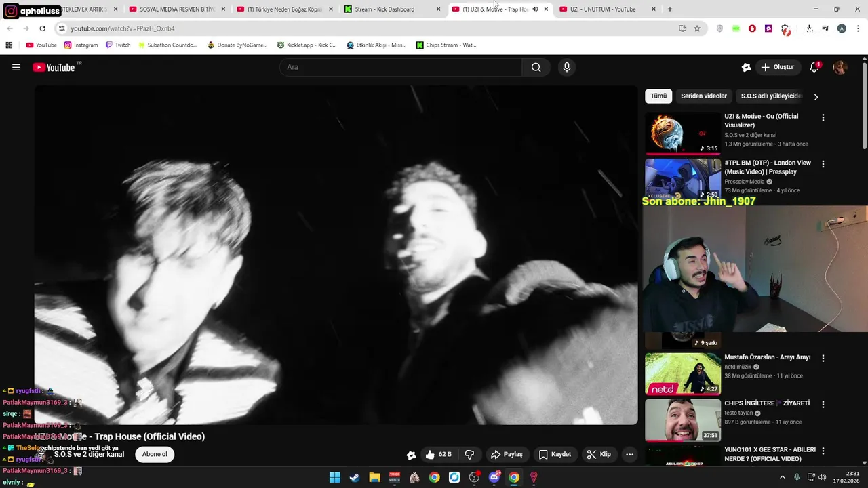868x488 pixels.
Task: Open a new Chrome tab
Action: 670,9
